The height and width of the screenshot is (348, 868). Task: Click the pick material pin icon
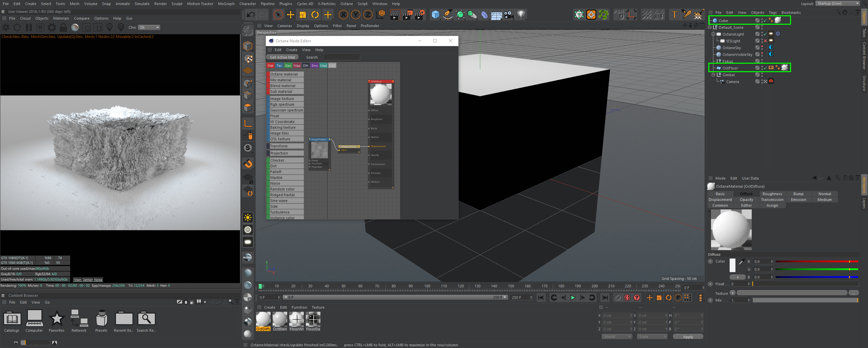(121, 27)
